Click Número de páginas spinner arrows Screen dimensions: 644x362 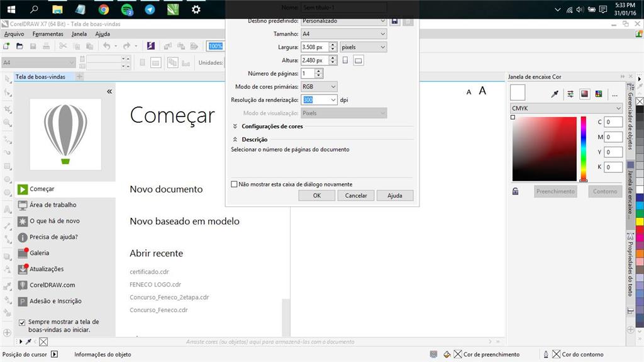point(319,73)
